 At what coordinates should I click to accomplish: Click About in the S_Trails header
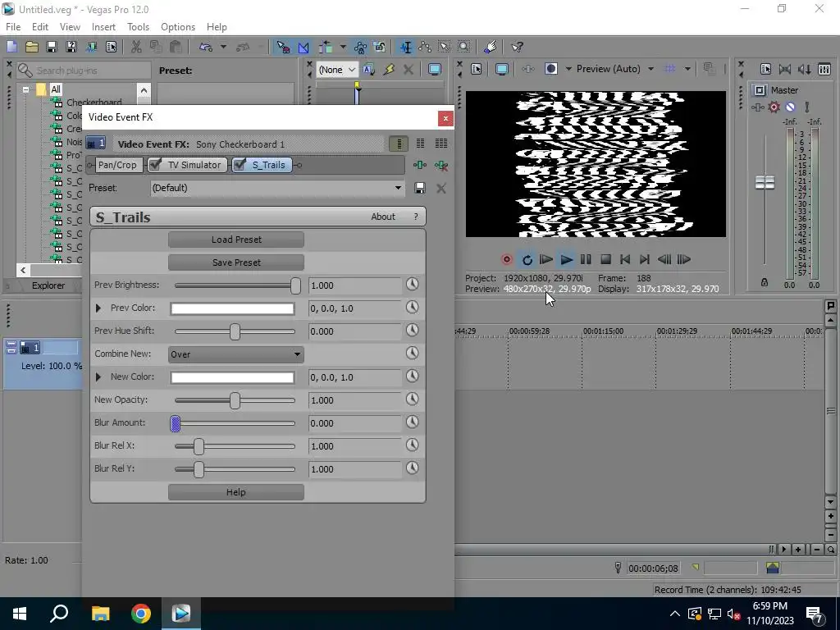[x=383, y=217]
